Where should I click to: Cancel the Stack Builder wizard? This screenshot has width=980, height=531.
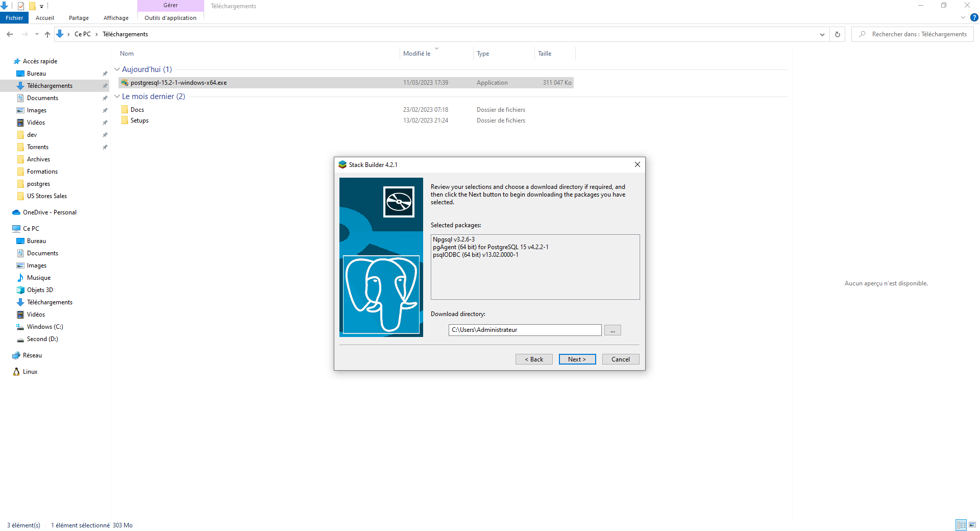click(x=621, y=359)
